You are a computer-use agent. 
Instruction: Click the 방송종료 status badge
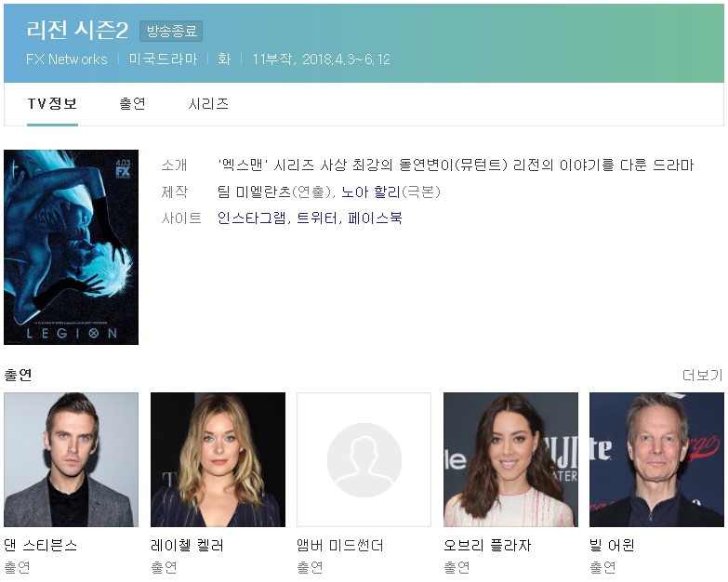pos(171,32)
